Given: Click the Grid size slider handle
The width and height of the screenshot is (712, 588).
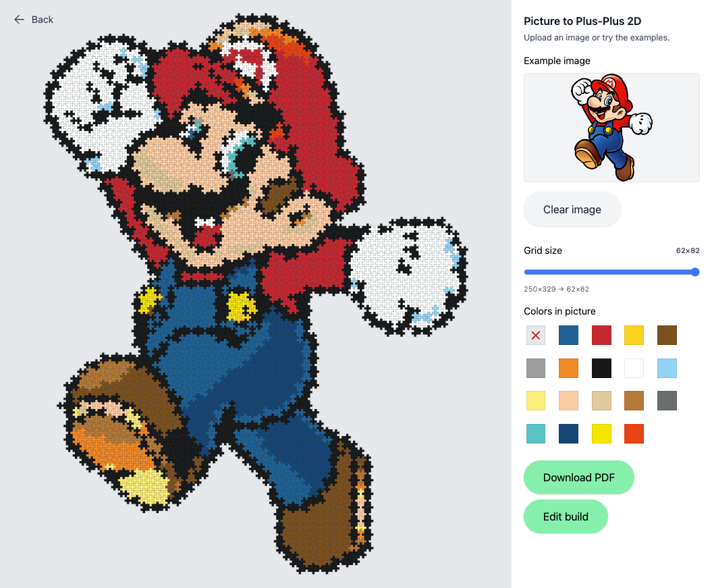Looking at the screenshot, I should click(694, 272).
